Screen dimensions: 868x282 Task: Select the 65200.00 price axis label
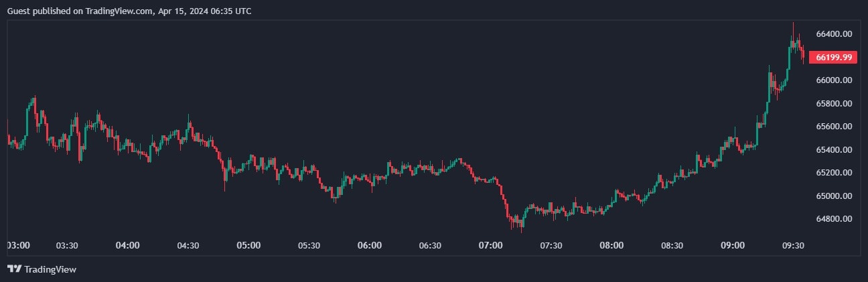coord(834,173)
